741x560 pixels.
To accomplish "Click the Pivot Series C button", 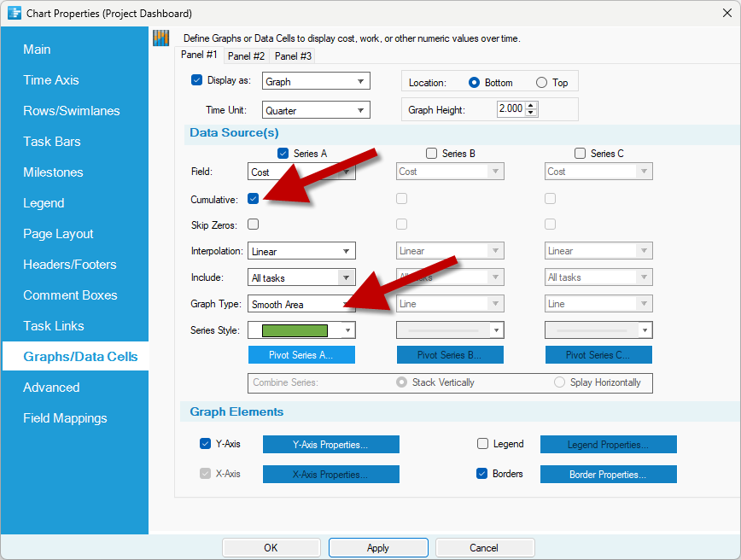I will (598, 355).
